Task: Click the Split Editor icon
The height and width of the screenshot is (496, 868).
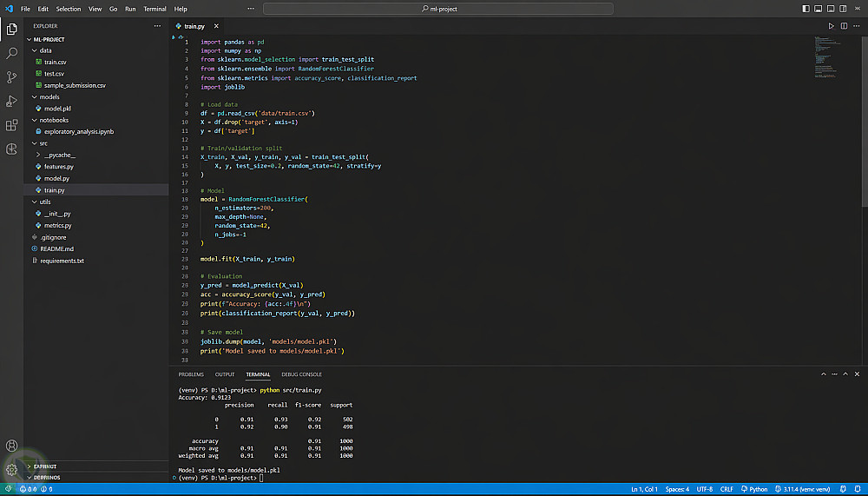Action: [x=845, y=26]
